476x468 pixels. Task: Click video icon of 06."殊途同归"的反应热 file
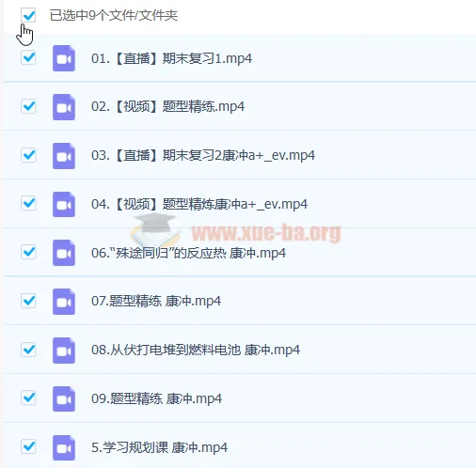click(64, 253)
